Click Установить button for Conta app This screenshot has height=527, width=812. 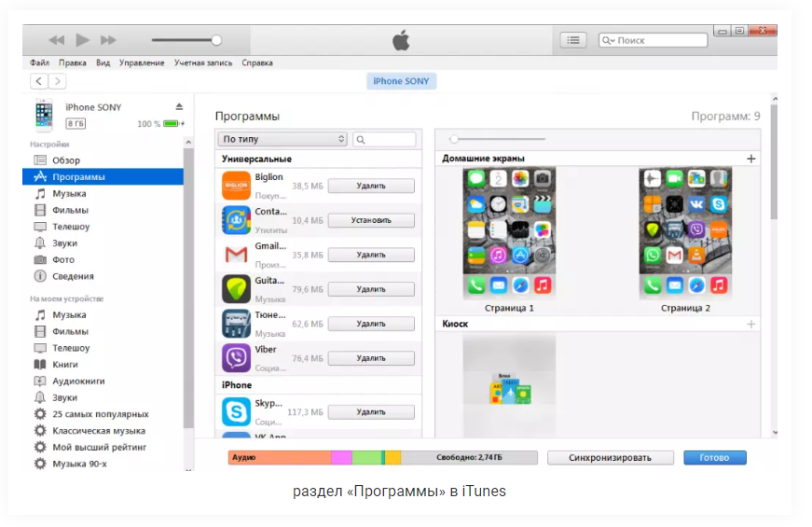(x=370, y=220)
